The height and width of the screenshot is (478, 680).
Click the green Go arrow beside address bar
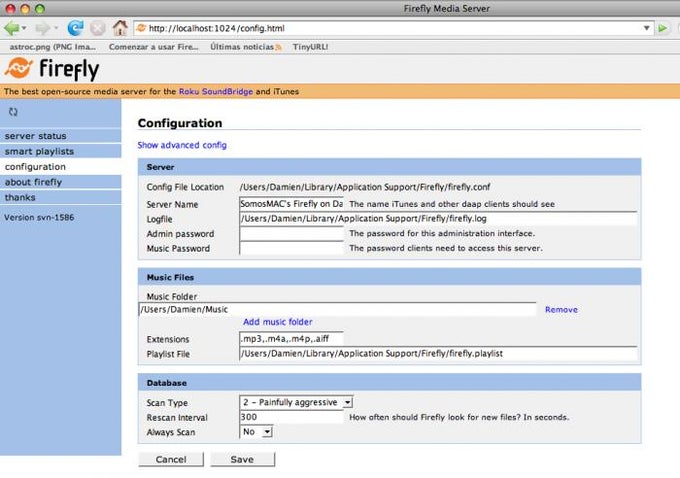[x=663, y=28]
